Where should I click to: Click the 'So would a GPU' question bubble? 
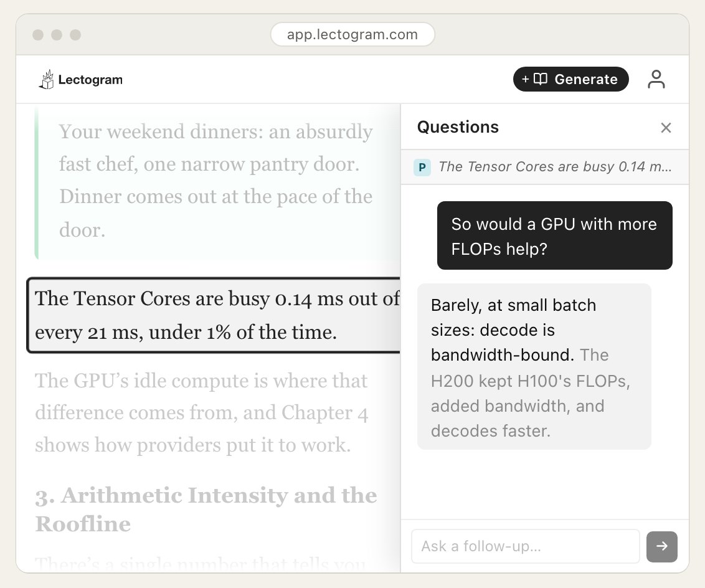click(554, 235)
